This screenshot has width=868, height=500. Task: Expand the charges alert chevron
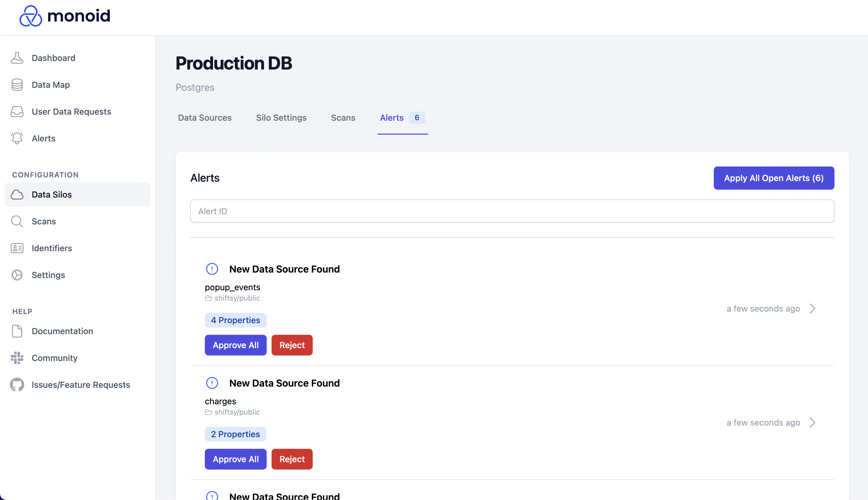pyautogui.click(x=812, y=422)
